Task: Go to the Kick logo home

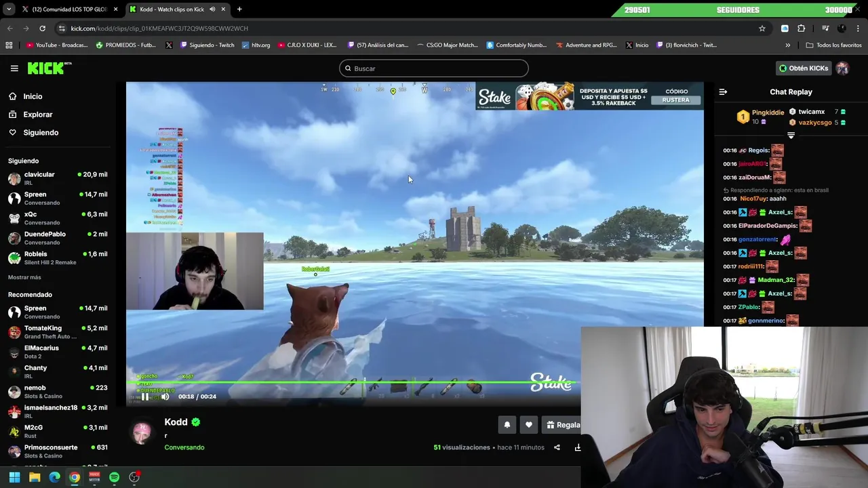Action: point(49,68)
